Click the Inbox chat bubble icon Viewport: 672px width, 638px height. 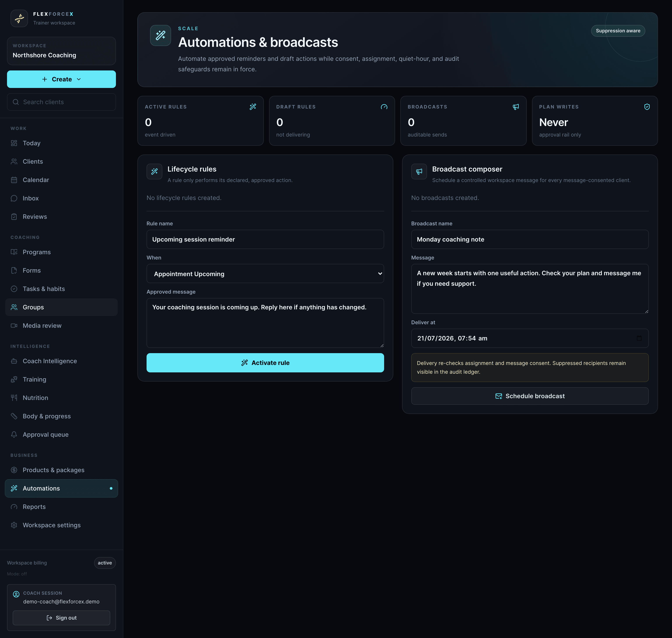14,198
